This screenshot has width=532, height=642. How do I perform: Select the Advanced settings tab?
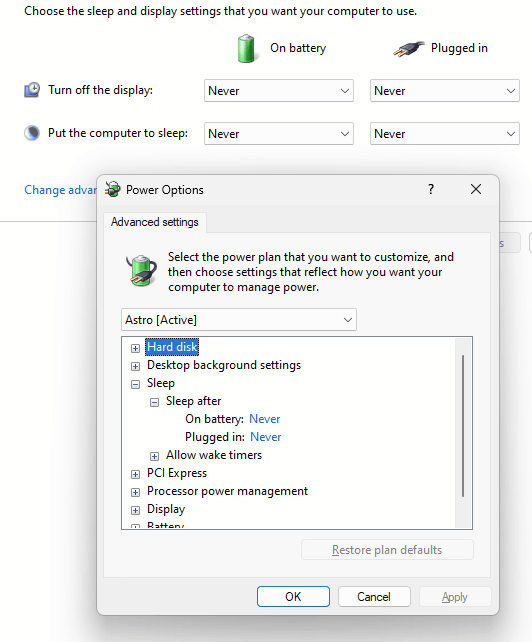pyautogui.click(x=155, y=222)
